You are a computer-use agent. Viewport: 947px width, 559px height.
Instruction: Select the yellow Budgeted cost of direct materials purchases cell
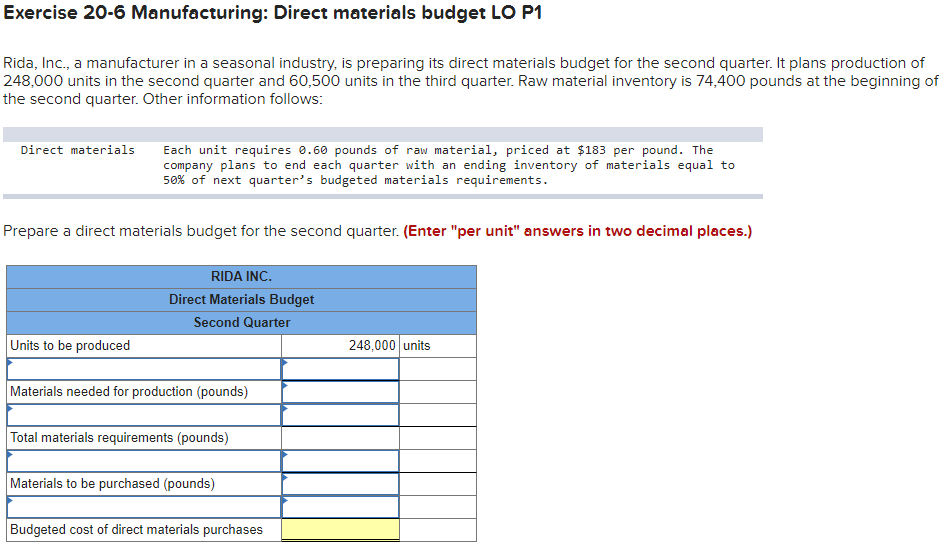coord(341,530)
